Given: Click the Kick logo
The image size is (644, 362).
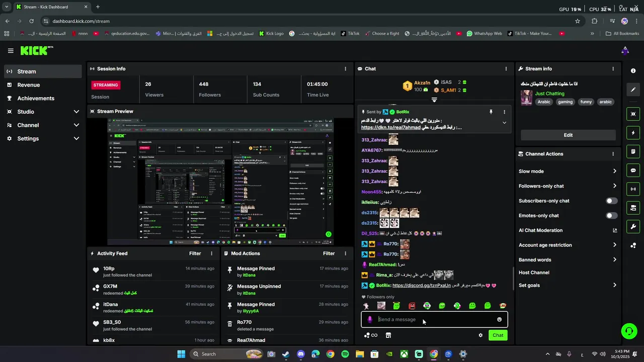Looking at the screenshot, I should tap(36, 50).
